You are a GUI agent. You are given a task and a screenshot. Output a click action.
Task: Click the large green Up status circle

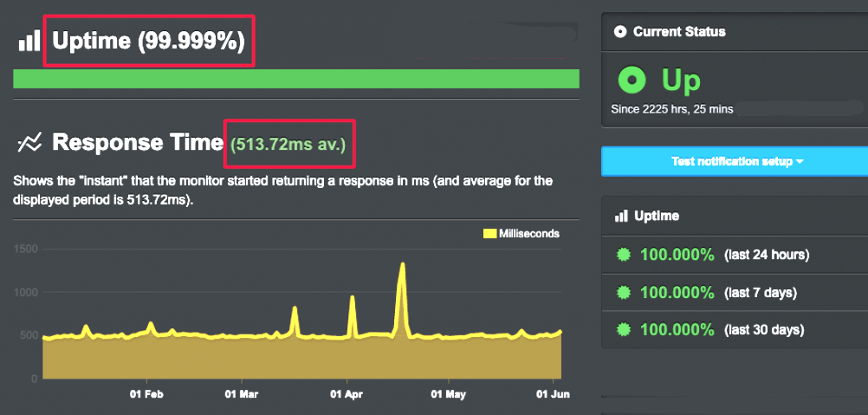coord(632,81)
